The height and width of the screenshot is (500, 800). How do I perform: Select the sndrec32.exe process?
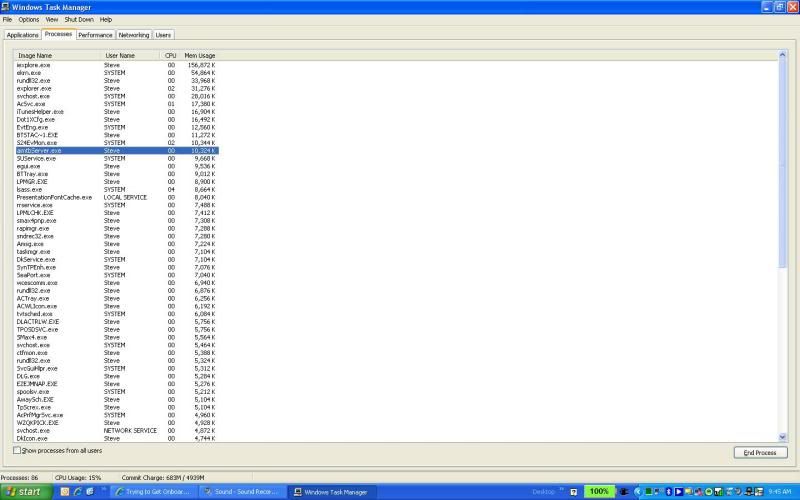click(117, 236)
